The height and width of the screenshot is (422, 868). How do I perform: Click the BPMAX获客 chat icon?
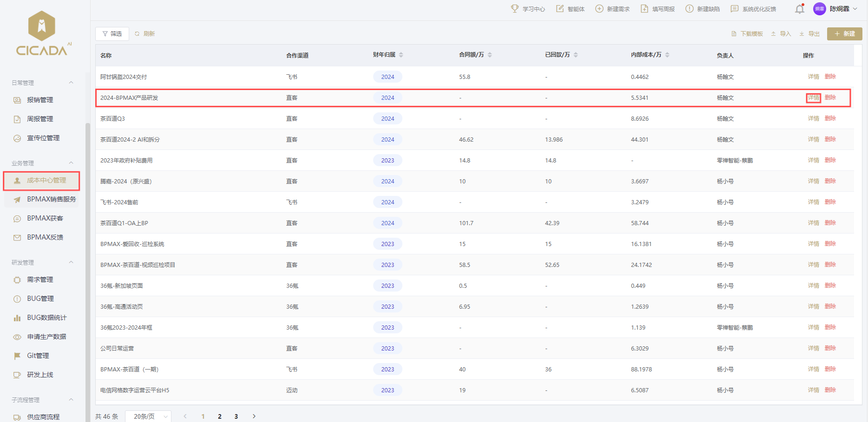pos(17,218)
